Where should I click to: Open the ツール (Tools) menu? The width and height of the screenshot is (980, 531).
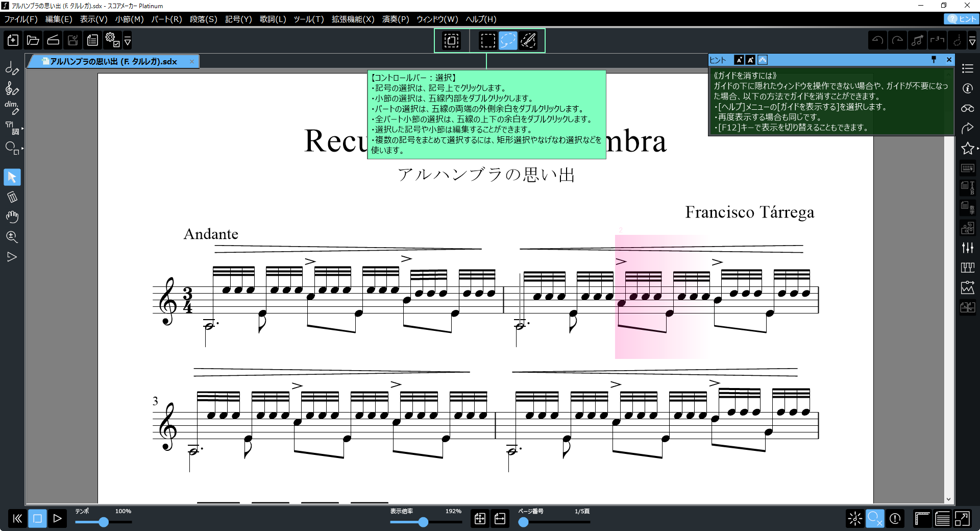pyautogui.click(x=309, y=19)
